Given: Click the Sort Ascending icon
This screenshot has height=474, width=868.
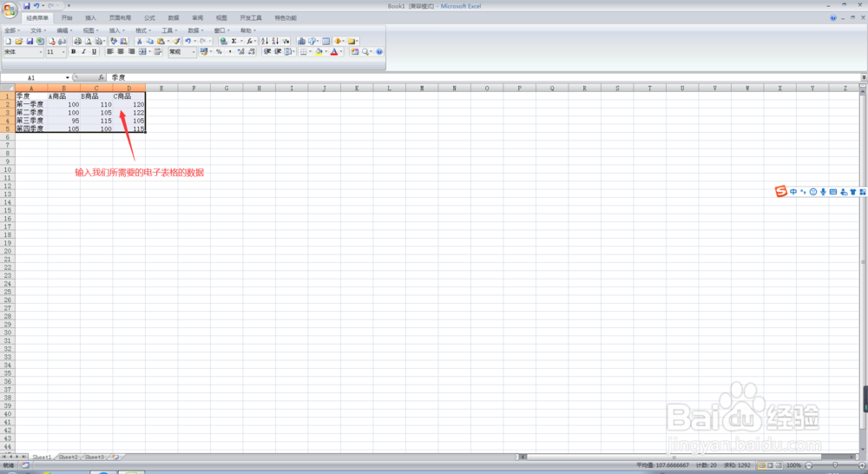Looking at the screenshot, I should tap(265, 41).
